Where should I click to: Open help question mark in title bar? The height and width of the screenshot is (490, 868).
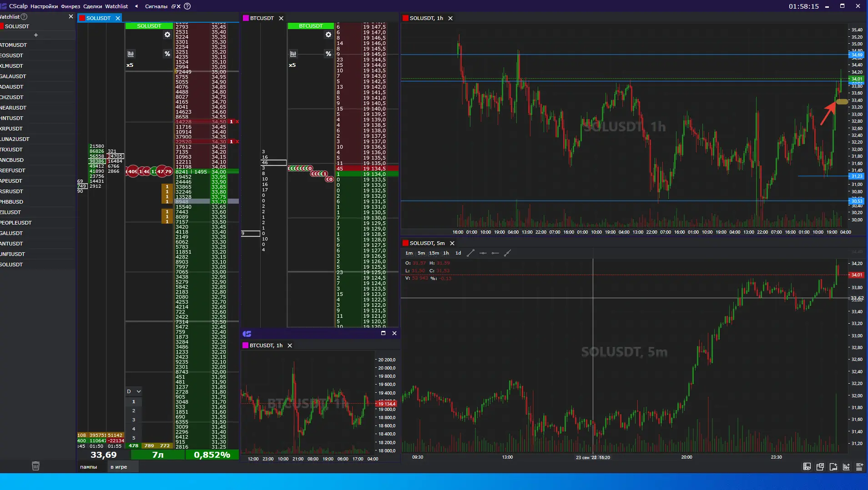187,6
